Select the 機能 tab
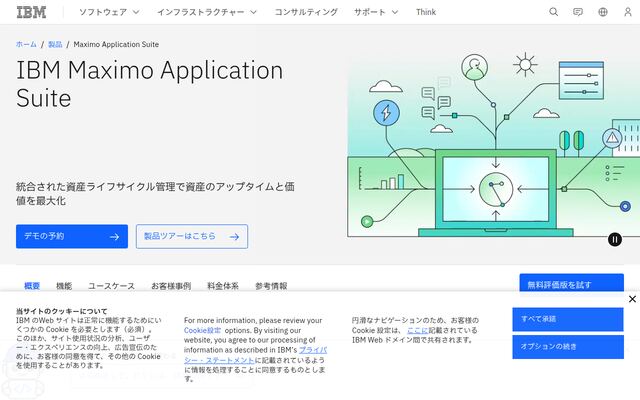 coord(64,286)
